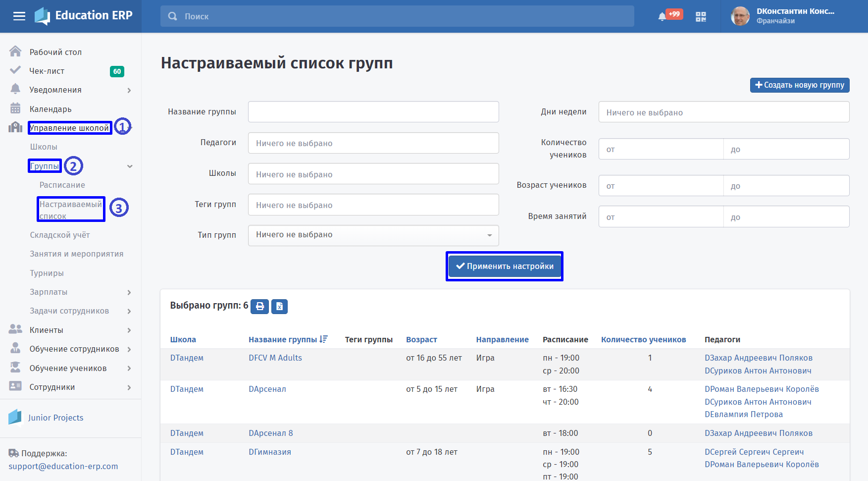The height and width of the screenshot is (481, 868).
Task: Open Складской учёт menu item
Action: pos(60,235)
